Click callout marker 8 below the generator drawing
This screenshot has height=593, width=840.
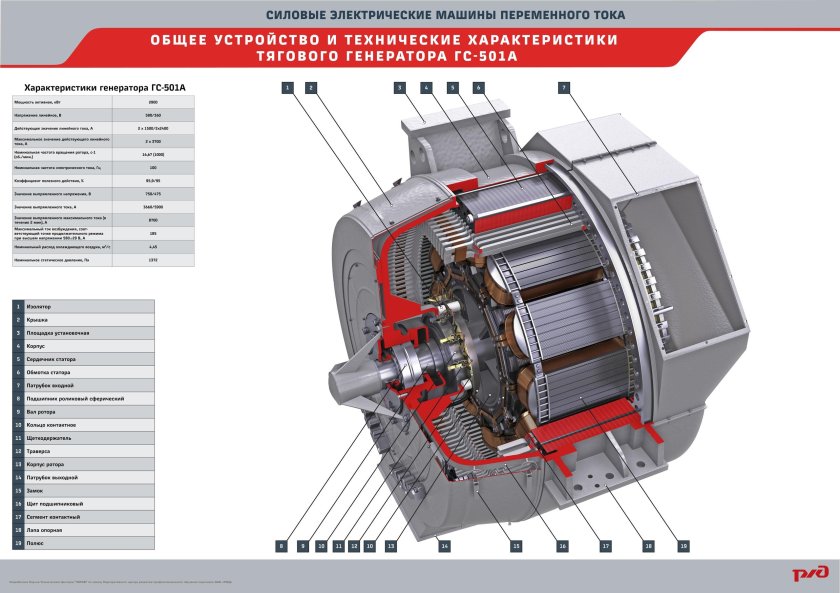[x=282, y=546]
